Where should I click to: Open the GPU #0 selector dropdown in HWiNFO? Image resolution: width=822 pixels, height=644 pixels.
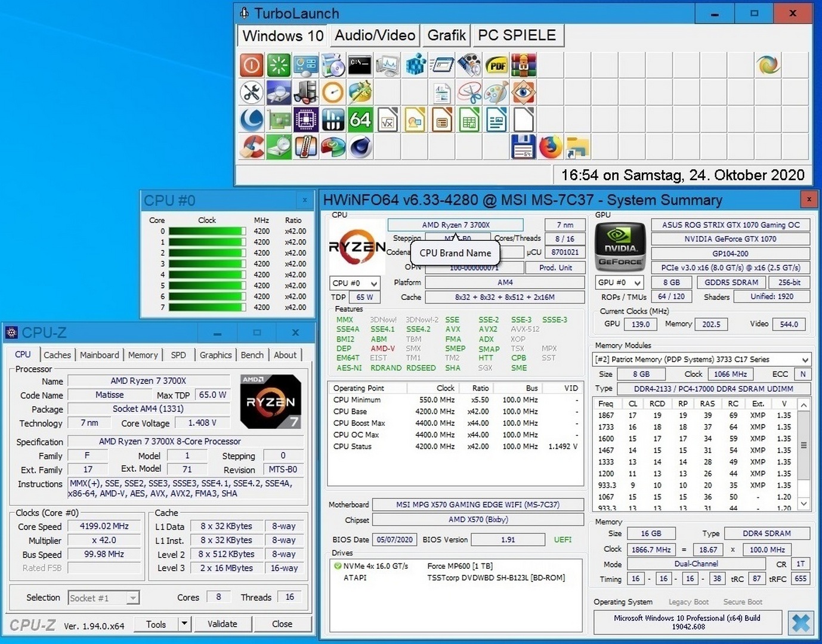click(620, 283)
